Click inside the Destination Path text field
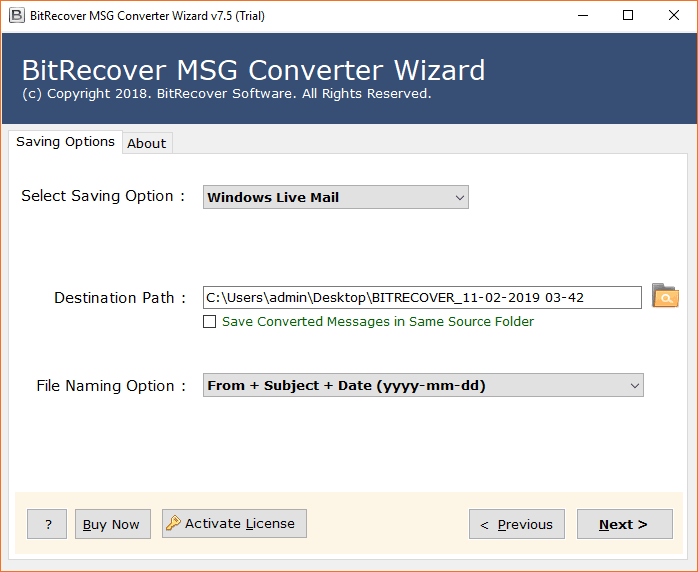The width and height of the screenshot is (698, 572). (421, 297)
